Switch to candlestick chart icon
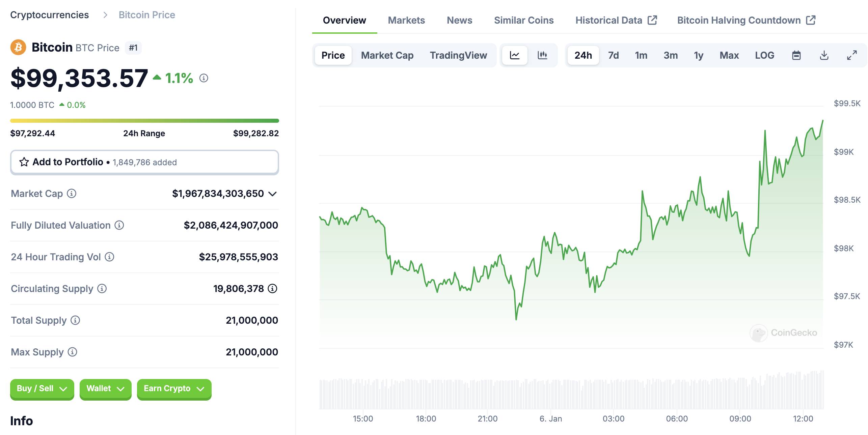 coord(542,55)
